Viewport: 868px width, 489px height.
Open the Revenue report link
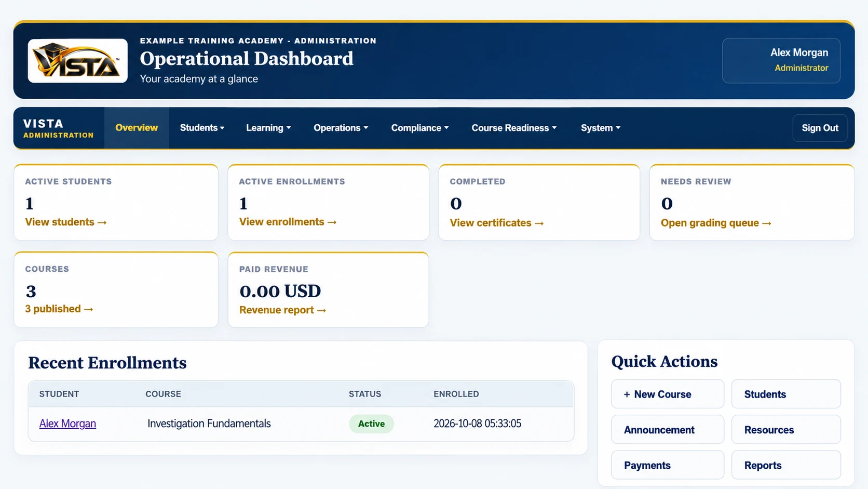click(x=282, y=310)
